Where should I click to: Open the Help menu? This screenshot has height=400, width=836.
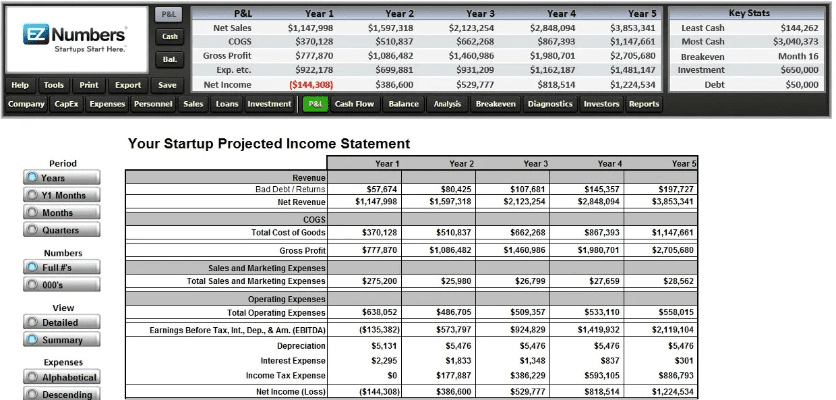point(20,85)
